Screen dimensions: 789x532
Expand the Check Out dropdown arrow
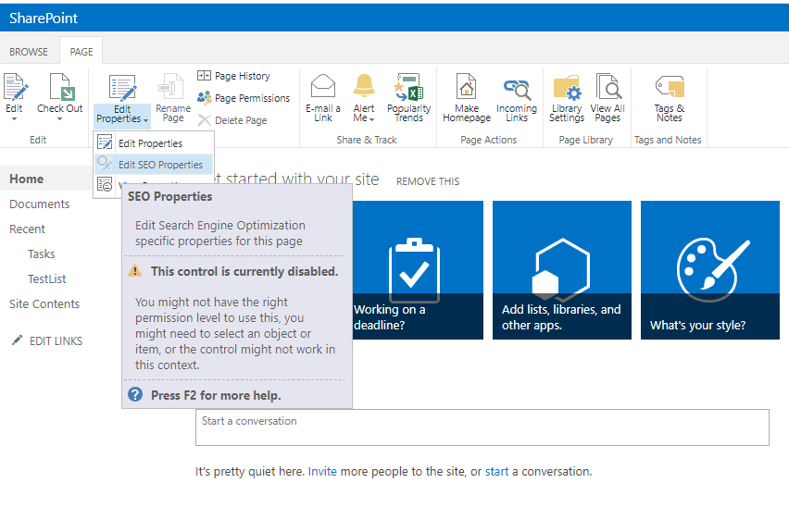(x=59, y=119)
